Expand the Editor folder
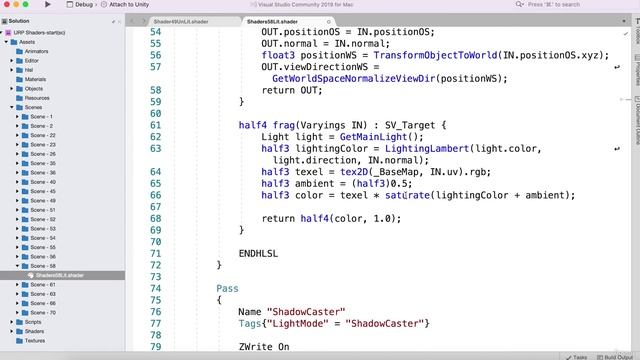This screenshot has width=640, height=360. [12, 61]
